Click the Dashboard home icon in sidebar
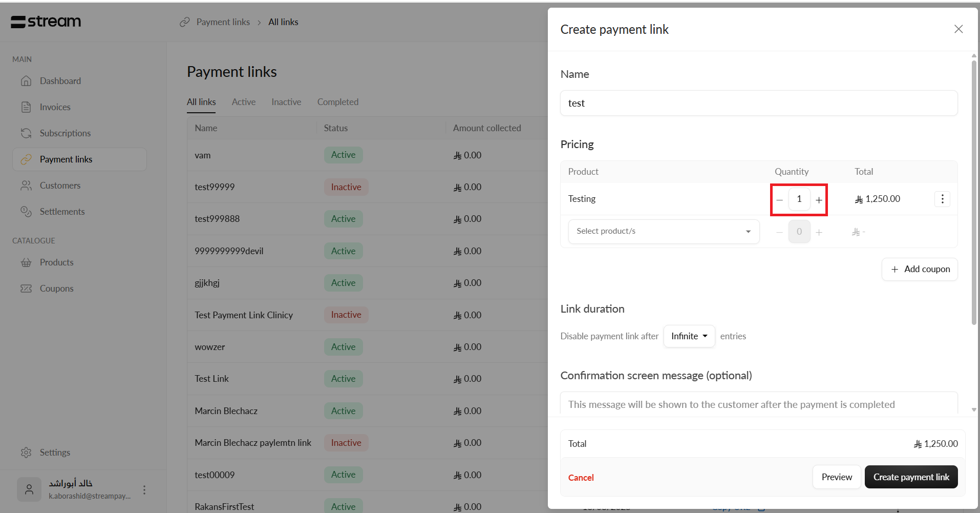Viewport: 980px width, 513px height. [x=26, y=81]
